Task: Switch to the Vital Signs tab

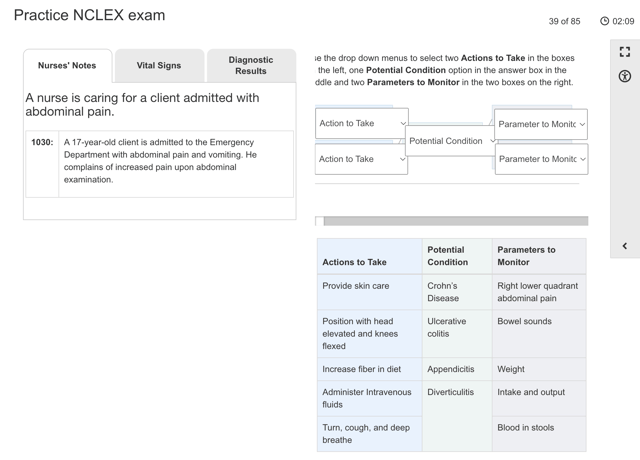Action: [x=159, y=66]
